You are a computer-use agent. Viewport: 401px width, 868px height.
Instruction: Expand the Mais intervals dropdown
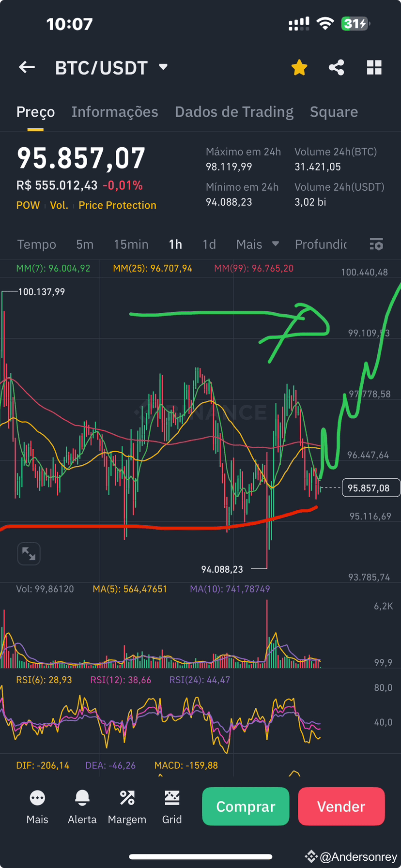257,244
